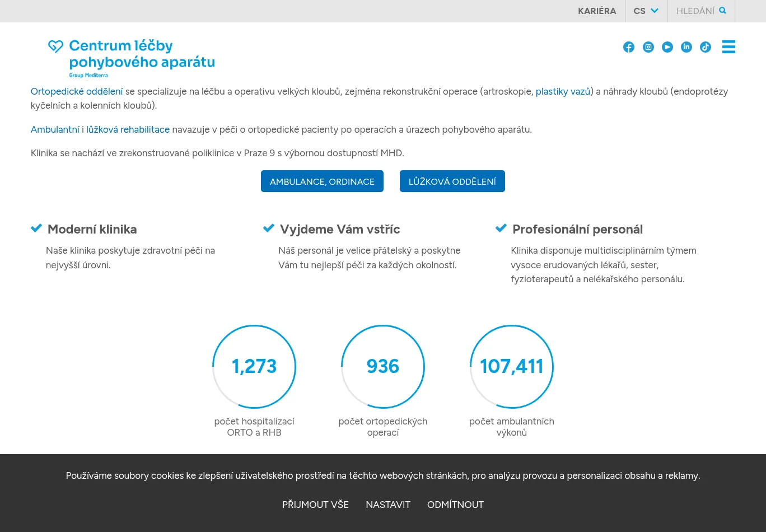This screenshot has height=532, width=766.
Task: Open the hamburger navigation menu
Action: pos(728,47)
